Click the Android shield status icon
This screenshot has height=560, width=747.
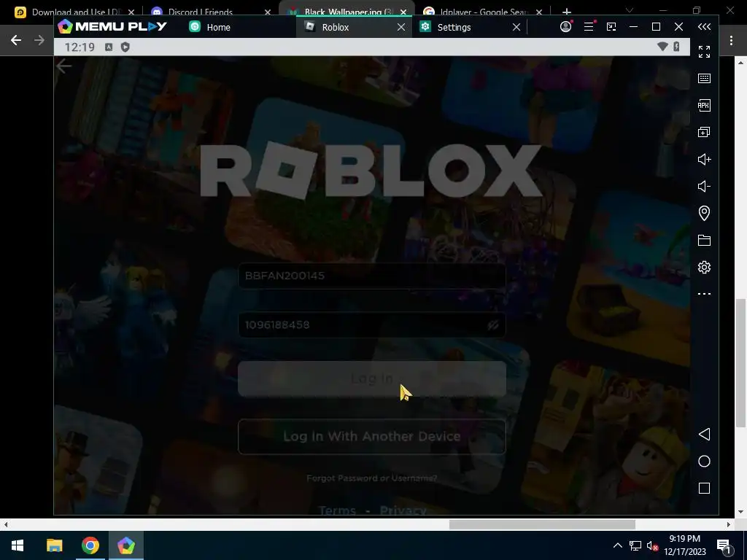pyautogui.click(x=125, y=47)
